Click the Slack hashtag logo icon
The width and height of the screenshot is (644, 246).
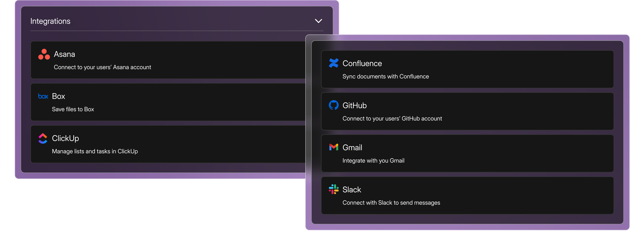pos(334,189)
